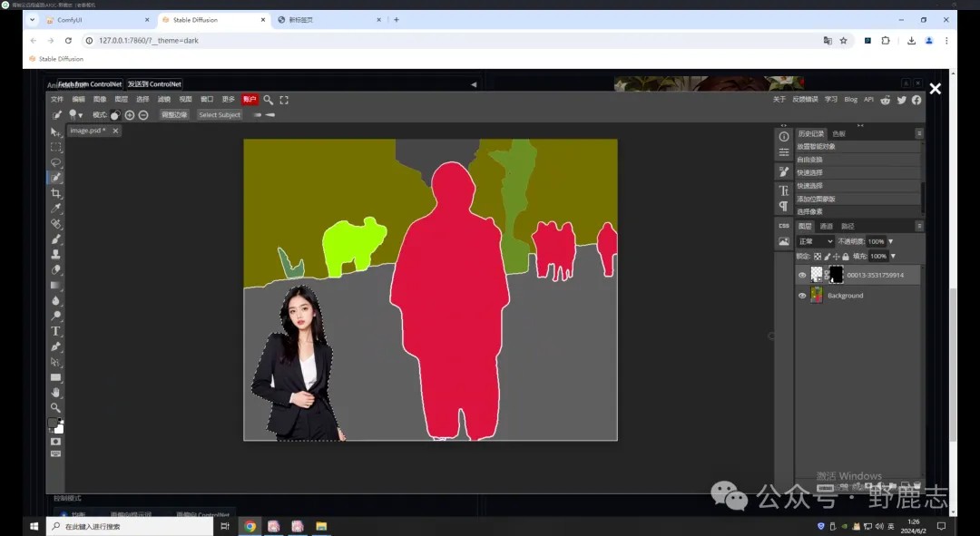Hide the 00013-3531759914 layer
The height and width of the screenshot is (536, 980).
pyautogui.click(x=802, y=275)
